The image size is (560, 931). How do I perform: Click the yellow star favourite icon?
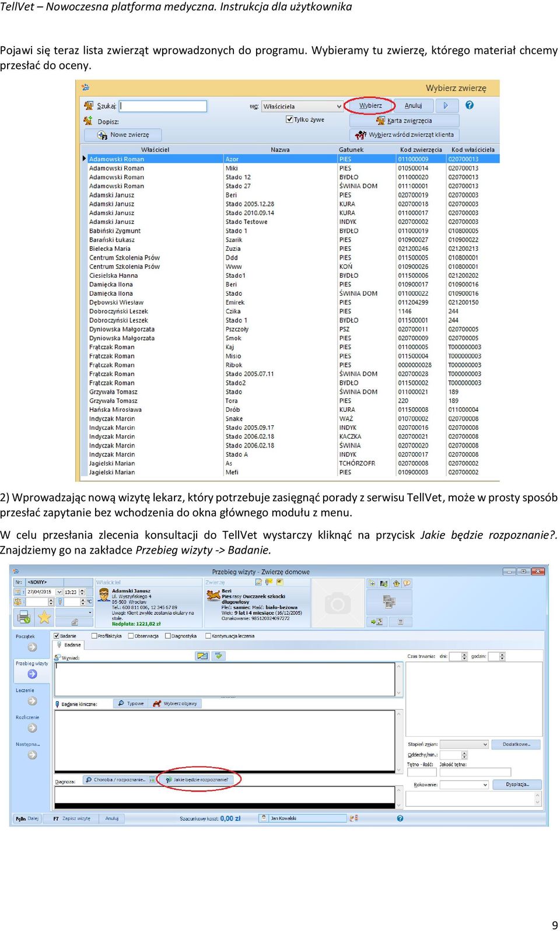tap(44, 617)
